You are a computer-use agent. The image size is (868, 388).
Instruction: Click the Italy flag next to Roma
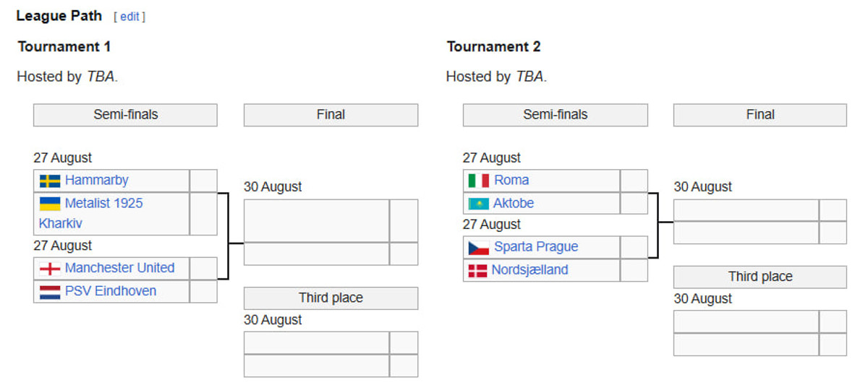coord(479,181)
